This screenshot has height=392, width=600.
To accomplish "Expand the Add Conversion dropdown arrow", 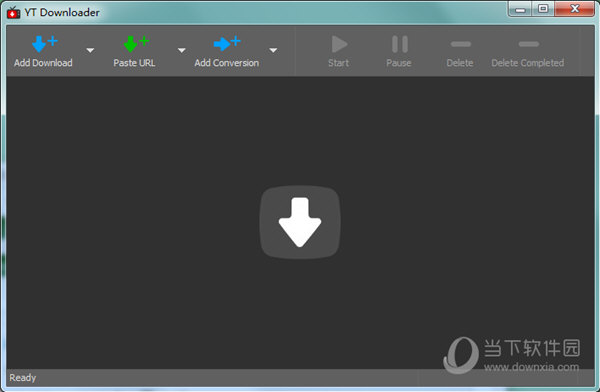I will [x=273, y=50].
